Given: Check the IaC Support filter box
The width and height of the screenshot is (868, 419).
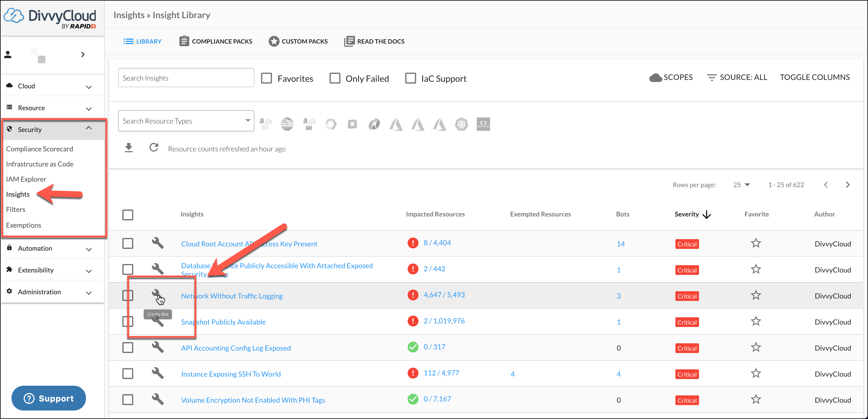Looking at the screenshot, I should [410, 78].
